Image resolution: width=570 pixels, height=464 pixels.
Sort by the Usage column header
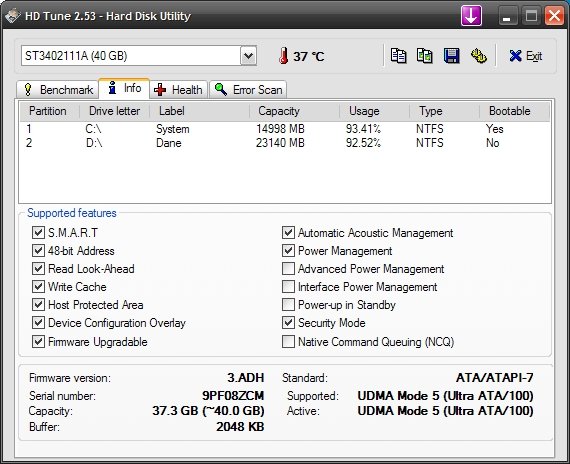tap(374, 111)
